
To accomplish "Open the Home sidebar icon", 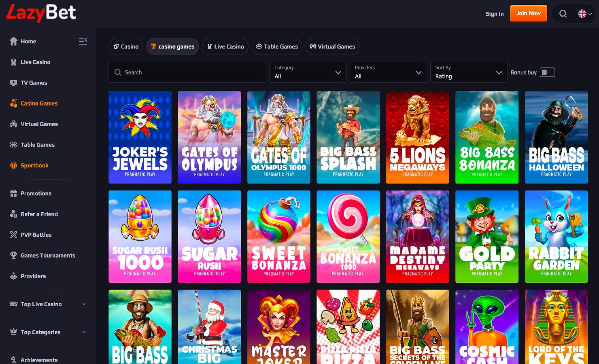I will (x=13, y=41).
